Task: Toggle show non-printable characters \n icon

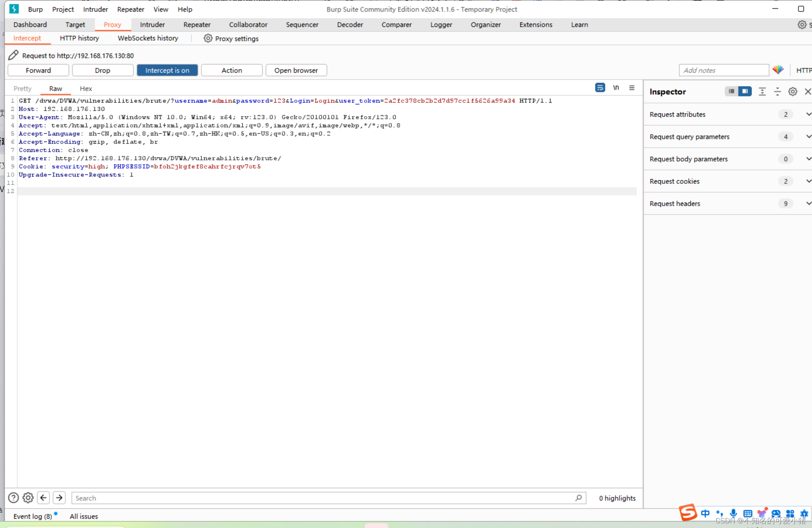Action: point(616,88)
